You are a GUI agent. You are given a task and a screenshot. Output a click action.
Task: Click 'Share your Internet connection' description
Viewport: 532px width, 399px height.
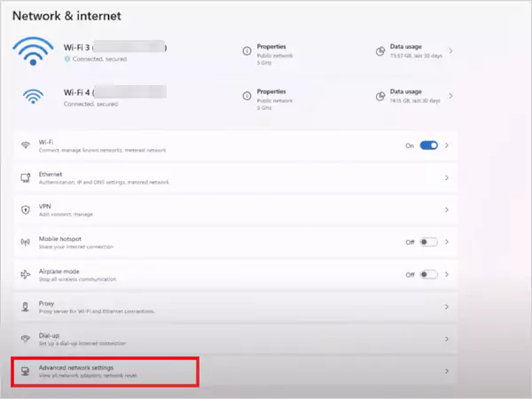[76, 246]
